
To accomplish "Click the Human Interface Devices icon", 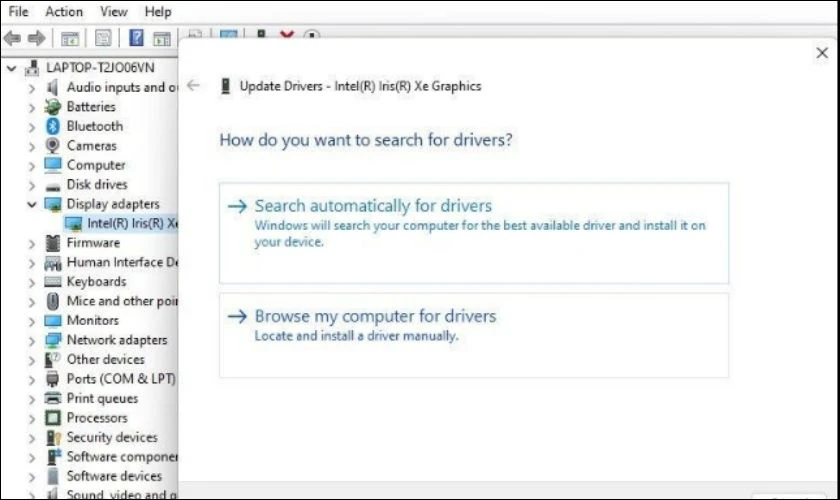I will (52, 263).
